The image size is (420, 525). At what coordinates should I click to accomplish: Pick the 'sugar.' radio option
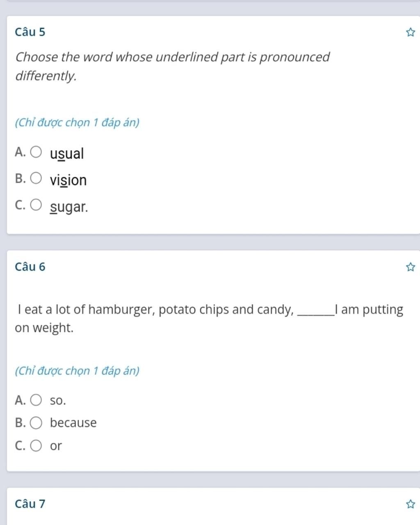click(36, 205)
